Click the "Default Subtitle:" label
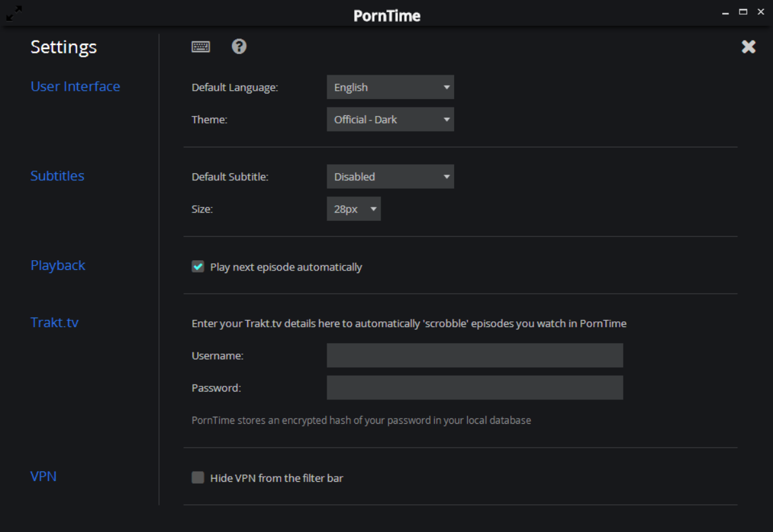 [x=230, y=176]
